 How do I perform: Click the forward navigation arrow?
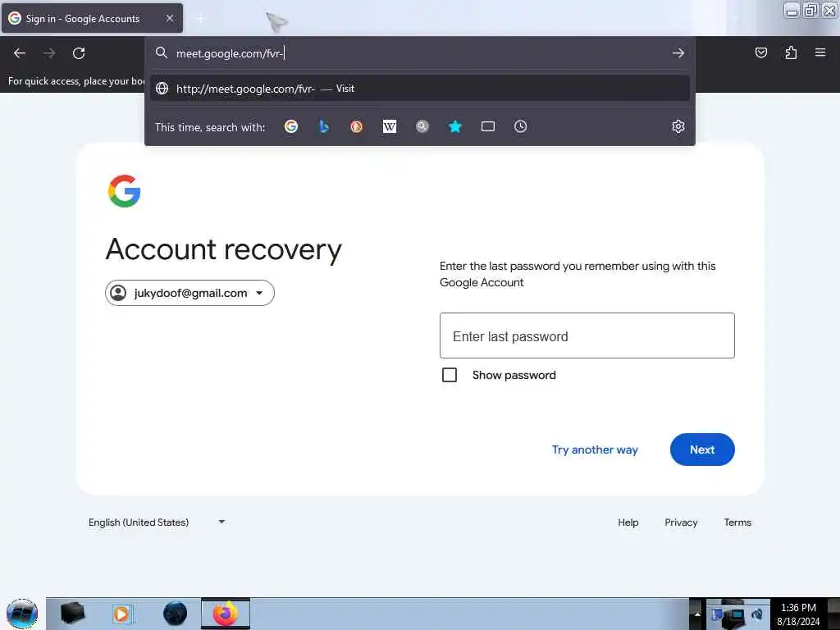pos(49,53)
